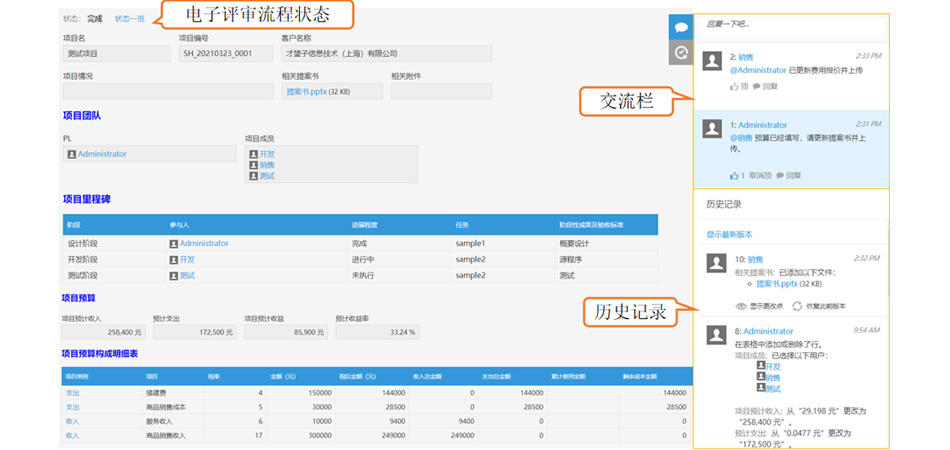Screen dimensions: 950x450
Task: Click @销售 mention in comment 1
Action: coord(741,138)
